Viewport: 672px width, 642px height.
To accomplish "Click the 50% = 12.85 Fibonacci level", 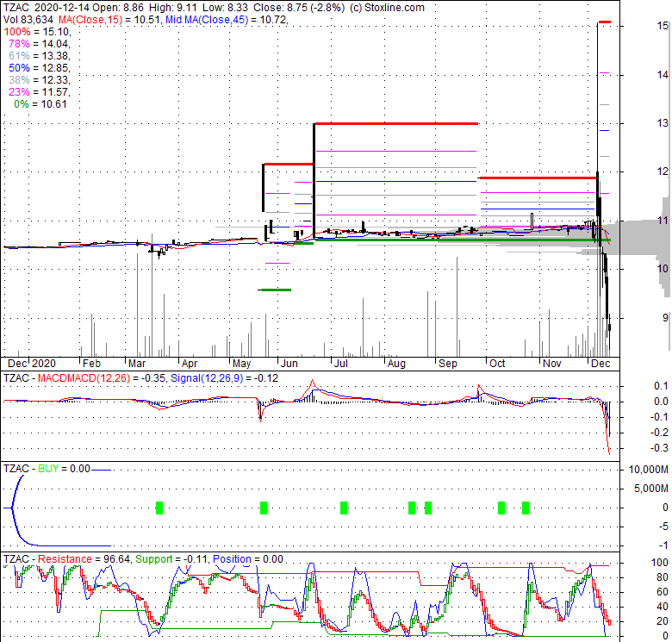I will (39, 68).
